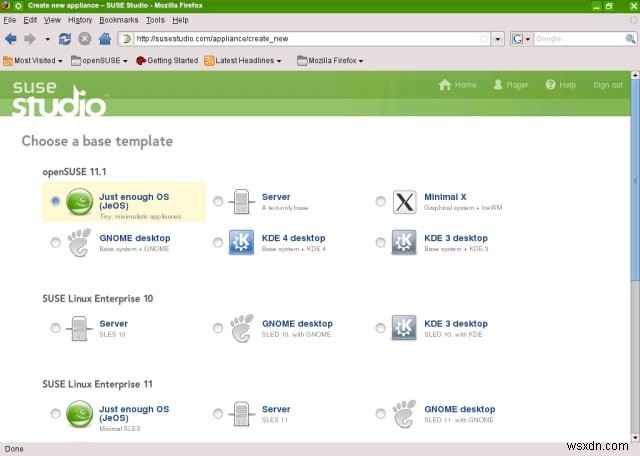Expand the Latest Headlines feed
640x456 pixels.
point(243,60)
